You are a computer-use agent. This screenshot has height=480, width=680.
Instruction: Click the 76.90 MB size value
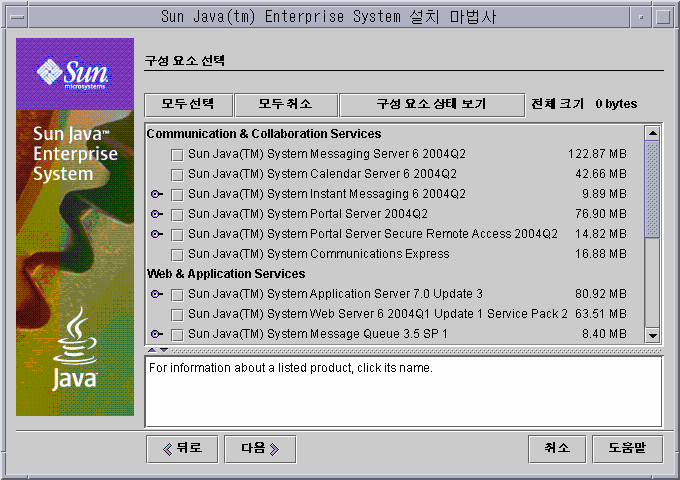[601, 214]
